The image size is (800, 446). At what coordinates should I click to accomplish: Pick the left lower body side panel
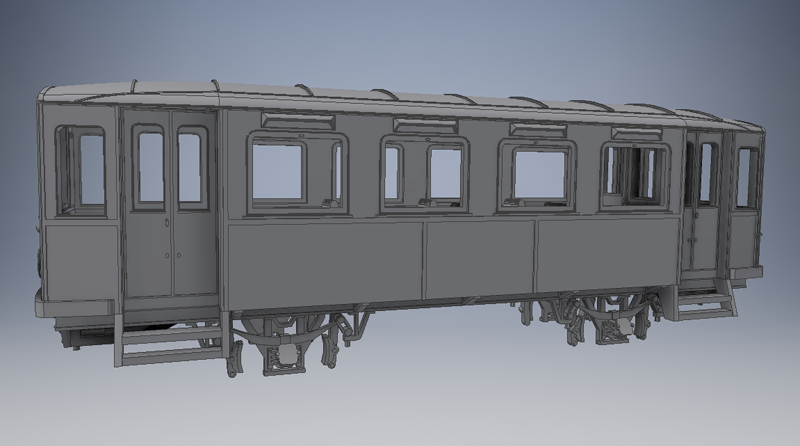(x=325, y=262)
